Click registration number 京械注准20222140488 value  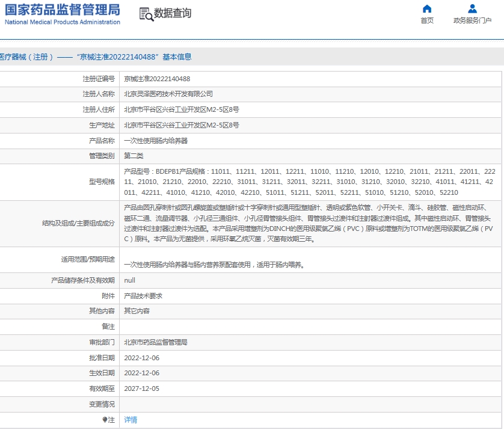[157, 79]
